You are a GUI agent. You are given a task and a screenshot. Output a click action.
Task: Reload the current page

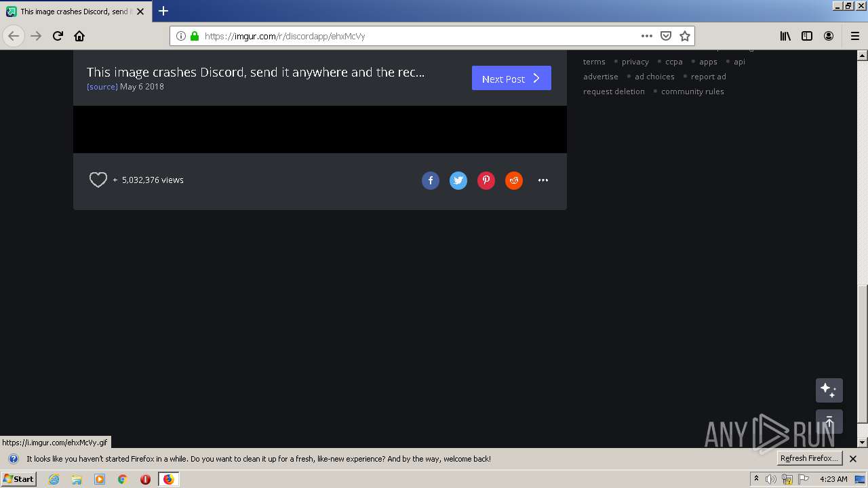coord(58,36)
